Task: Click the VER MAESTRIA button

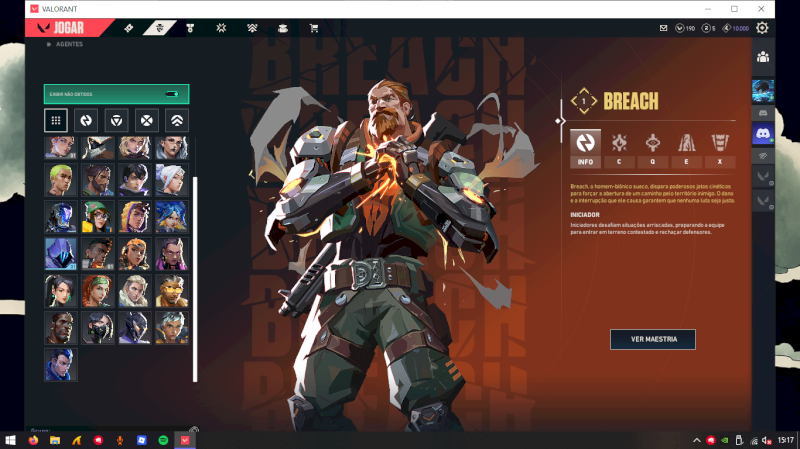Action: pyautogui.click(x=653, y=339)
